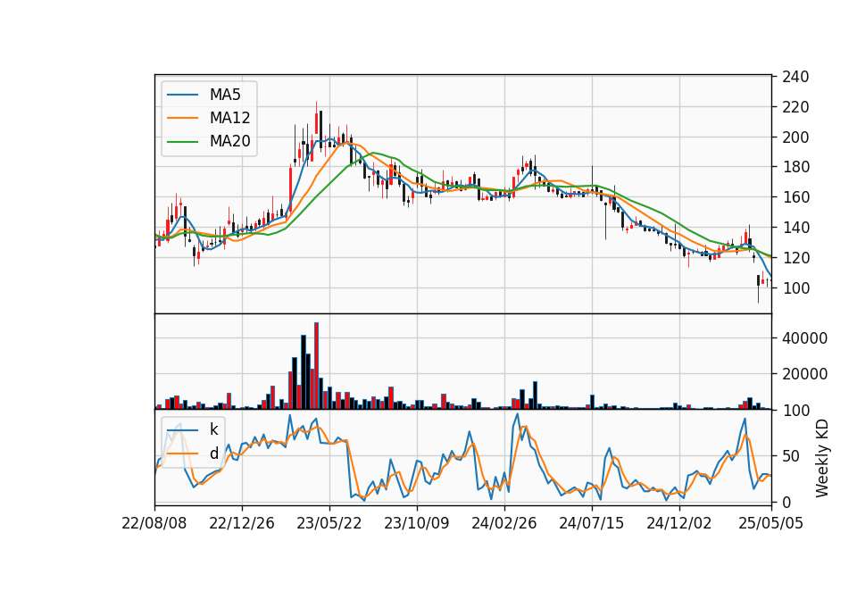Viewport: 857px width, 616px height.
Task: Click the 160 price axis tick label
Action: click(795, 197)
